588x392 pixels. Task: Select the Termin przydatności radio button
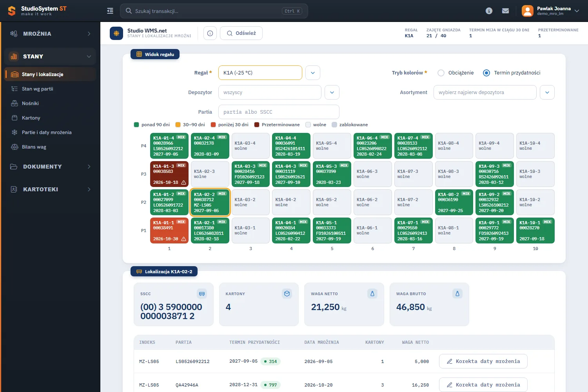[x=486, y=73]
